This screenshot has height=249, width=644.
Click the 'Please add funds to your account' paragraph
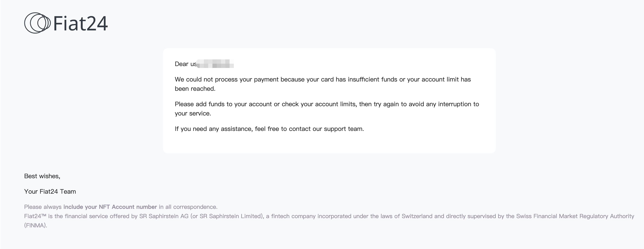(x=327, y=109)
